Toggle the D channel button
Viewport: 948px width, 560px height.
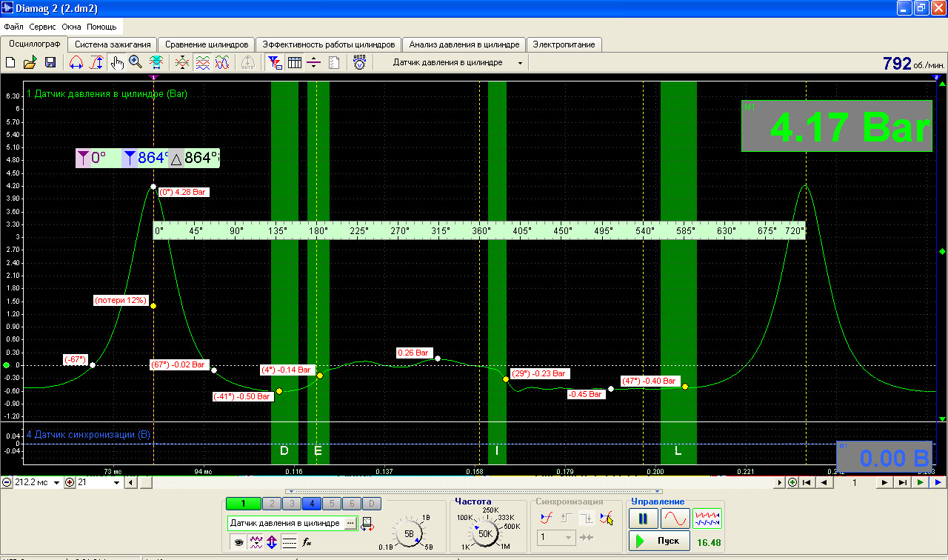pos(372,504)
